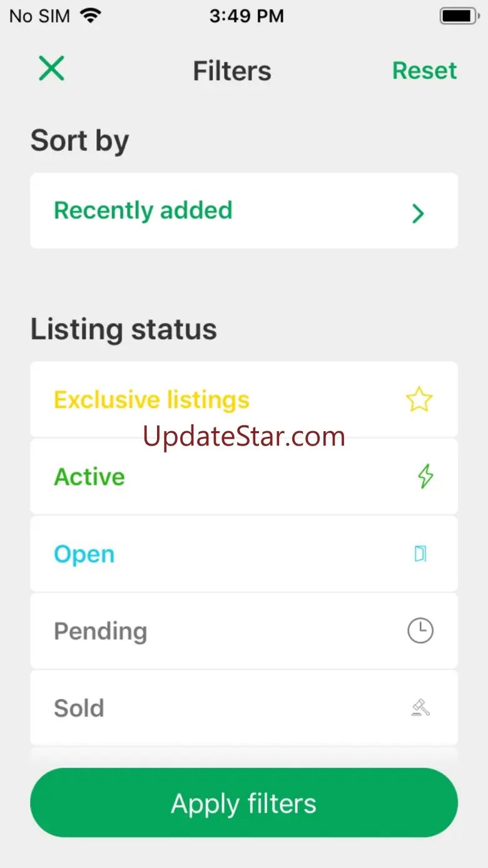The image size is (488, 868).
Task: Click the lightning bolt icon beside Active
Action: 425,476
